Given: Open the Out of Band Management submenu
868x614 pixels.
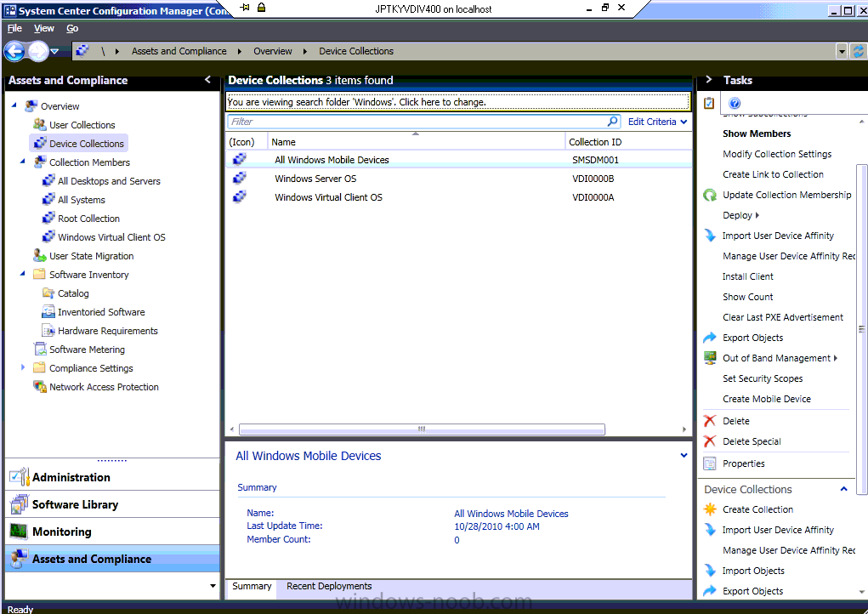Looking at the screenshot, I should click(x=780, y=358).
